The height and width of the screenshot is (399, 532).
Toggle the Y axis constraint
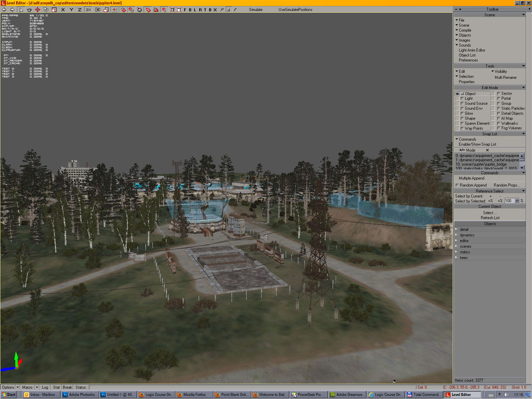[x=71, y=10]
